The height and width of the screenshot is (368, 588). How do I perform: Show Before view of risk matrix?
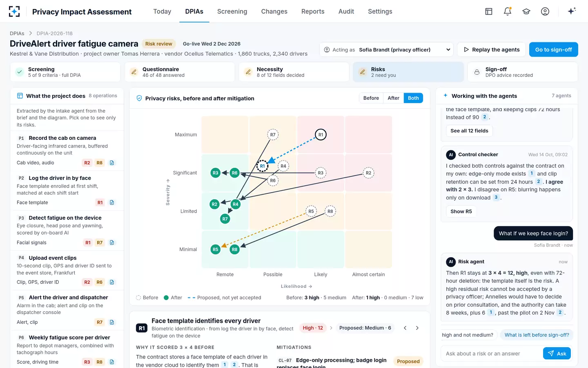[x=371, y=98]
